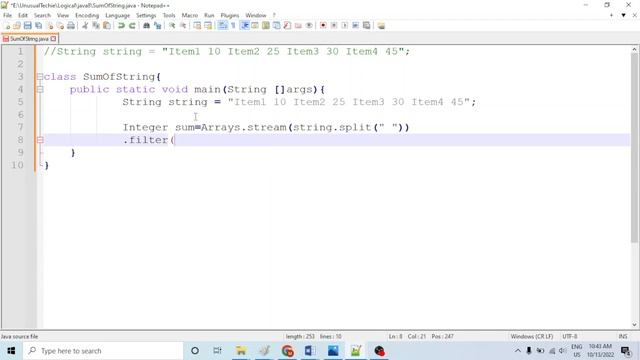Close the SumOfString.java tab with its X
Viewport: 640px width, 360px height.
pos(53,39)
